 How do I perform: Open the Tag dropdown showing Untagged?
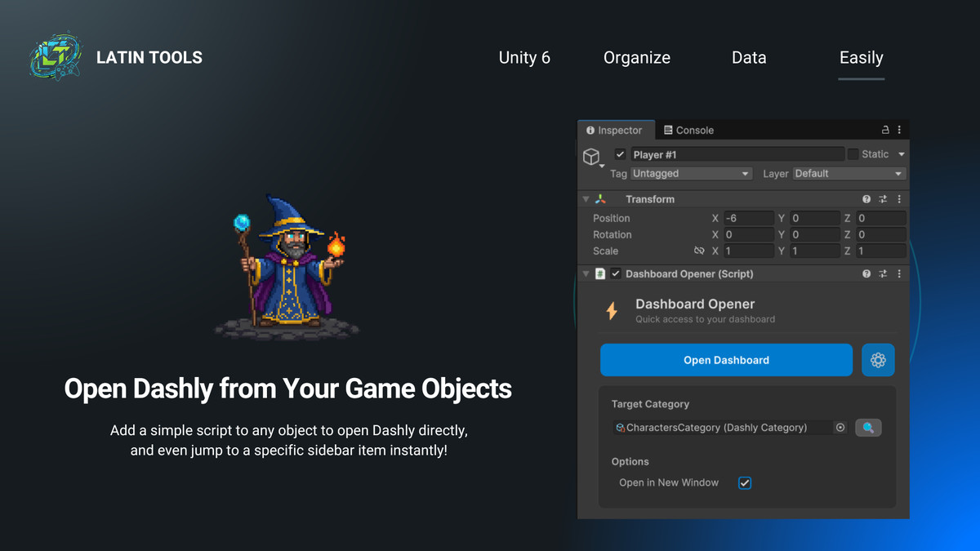pyautogui.click(x=691, y=173)
